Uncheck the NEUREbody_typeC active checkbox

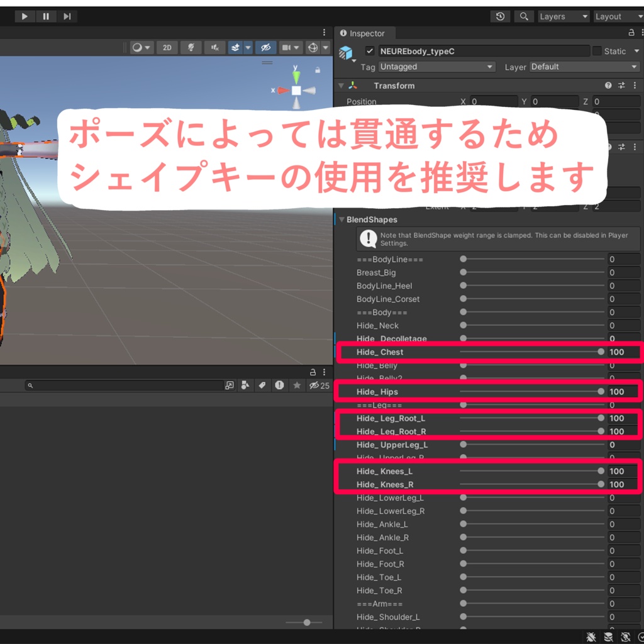point(370,51)
